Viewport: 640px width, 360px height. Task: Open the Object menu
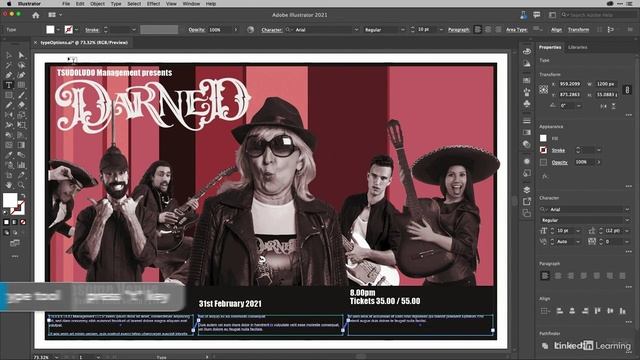tap(98, 4)
